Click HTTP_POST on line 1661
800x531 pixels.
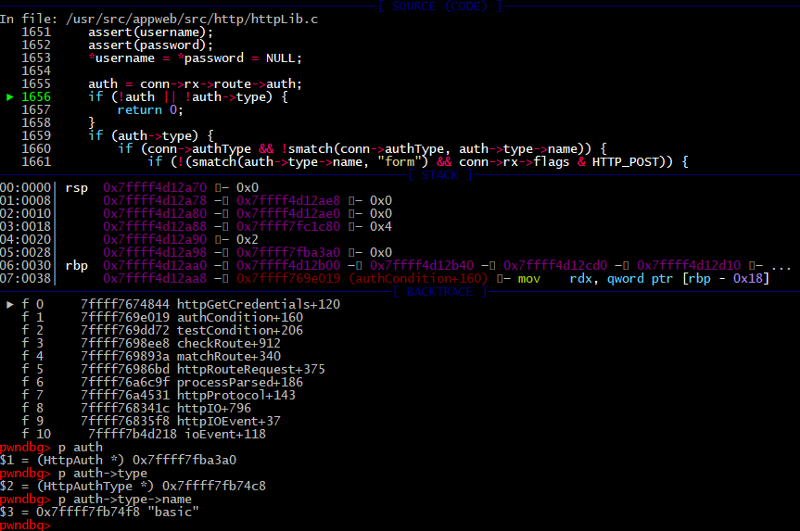625,162
